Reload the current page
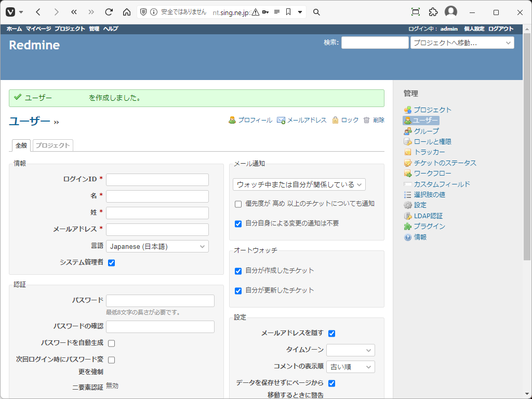The height and width of the screenshot is (399, 532). (x=109, y=12)
